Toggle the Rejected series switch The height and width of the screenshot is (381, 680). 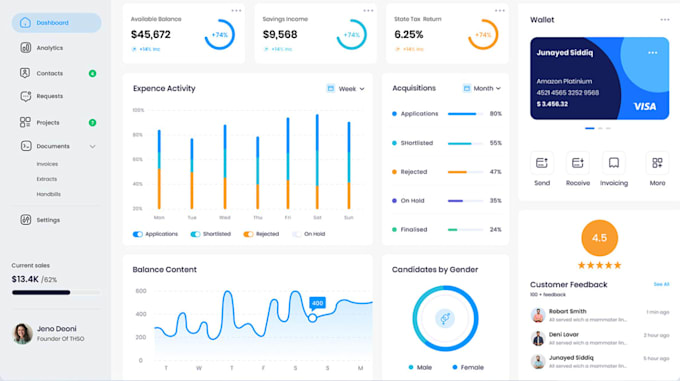pos(248,234)
